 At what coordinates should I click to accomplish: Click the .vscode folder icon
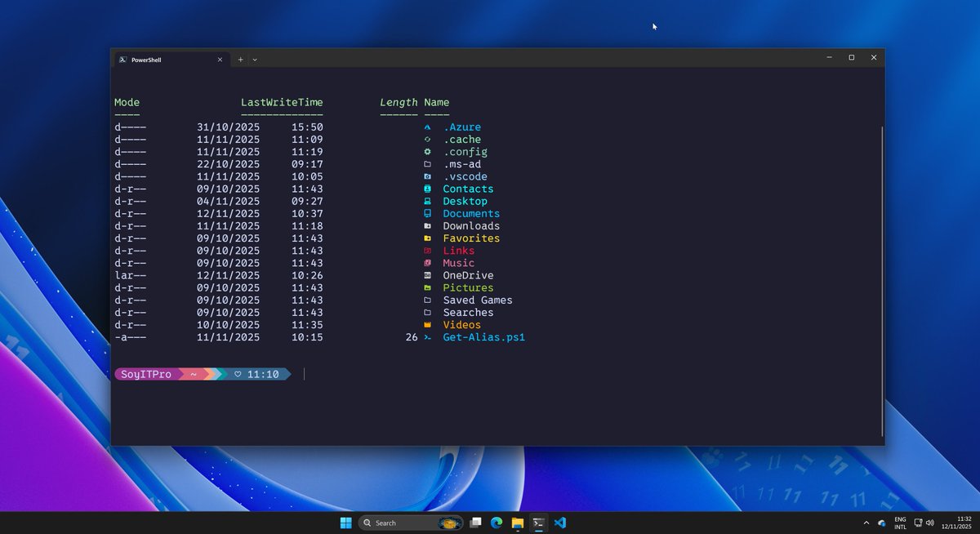pyautogui.click(x=426, y=176)
